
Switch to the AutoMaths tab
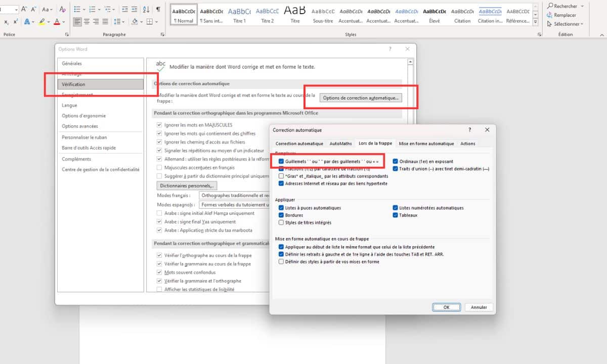pos(340,144)
